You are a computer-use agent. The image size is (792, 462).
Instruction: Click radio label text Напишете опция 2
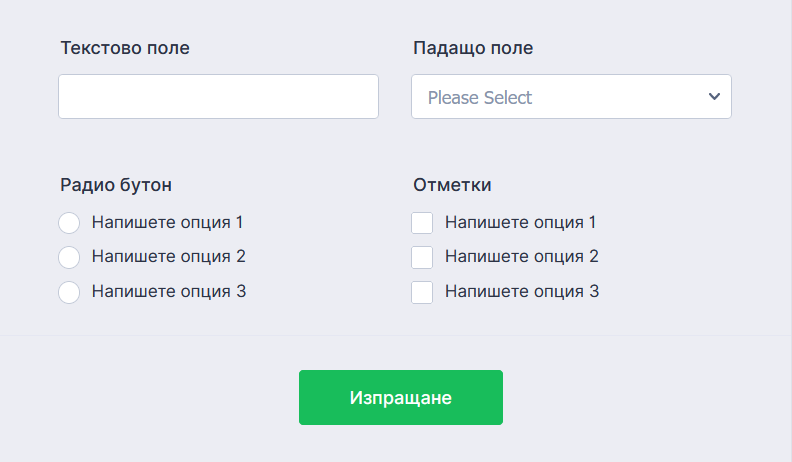[x=168, y=256]
